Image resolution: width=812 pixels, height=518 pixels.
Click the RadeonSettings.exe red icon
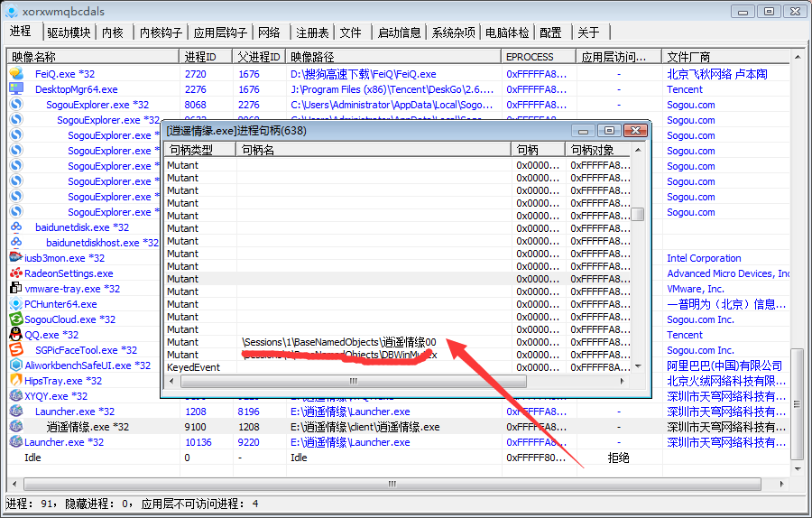click(16, 273)
